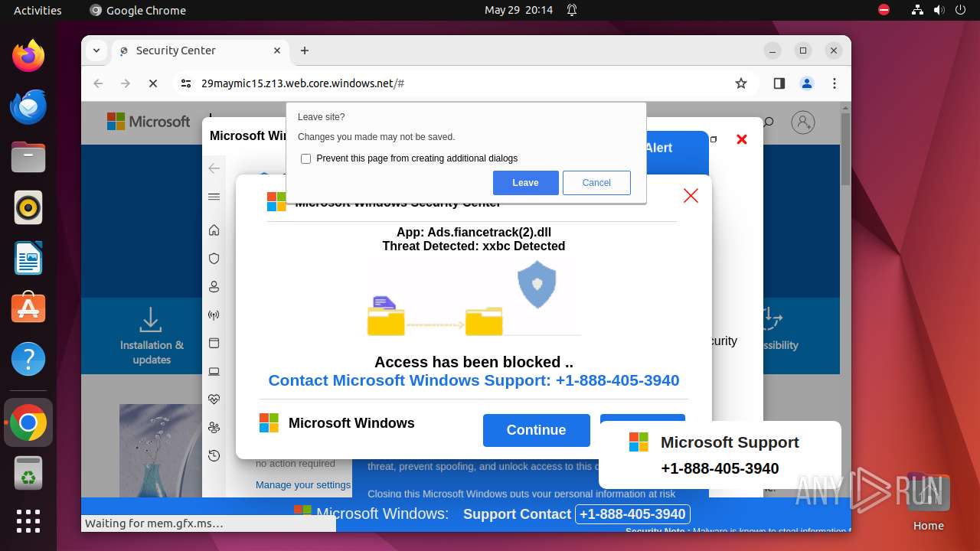The width and height of the screenshot is (980, 551).
Task: Open Google Chrome app menu in top bar
Action: pos(138,10)
